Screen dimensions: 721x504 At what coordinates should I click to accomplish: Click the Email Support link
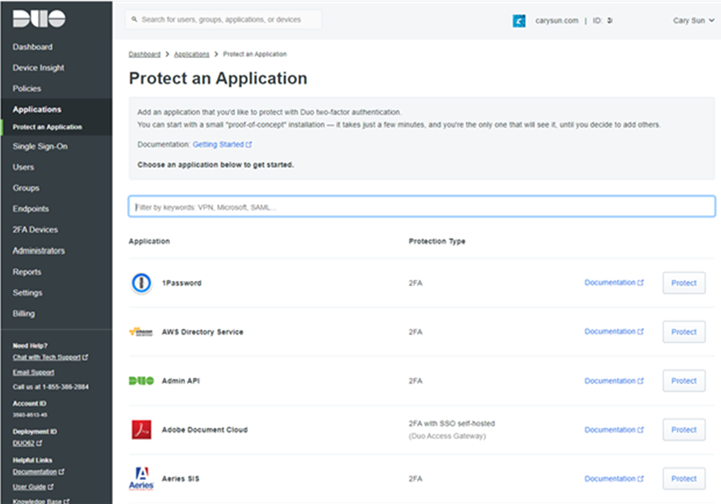pyautogui.click(x=33, y=372)
